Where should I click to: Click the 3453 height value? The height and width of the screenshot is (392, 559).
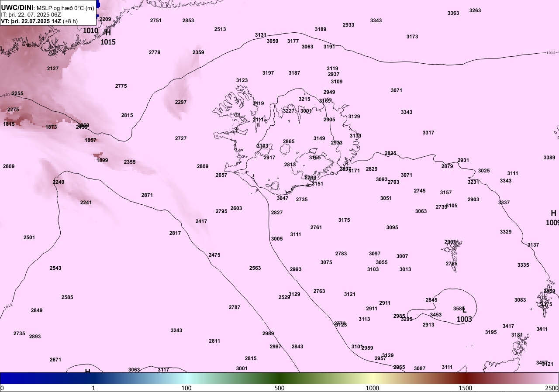coord(436,315)
